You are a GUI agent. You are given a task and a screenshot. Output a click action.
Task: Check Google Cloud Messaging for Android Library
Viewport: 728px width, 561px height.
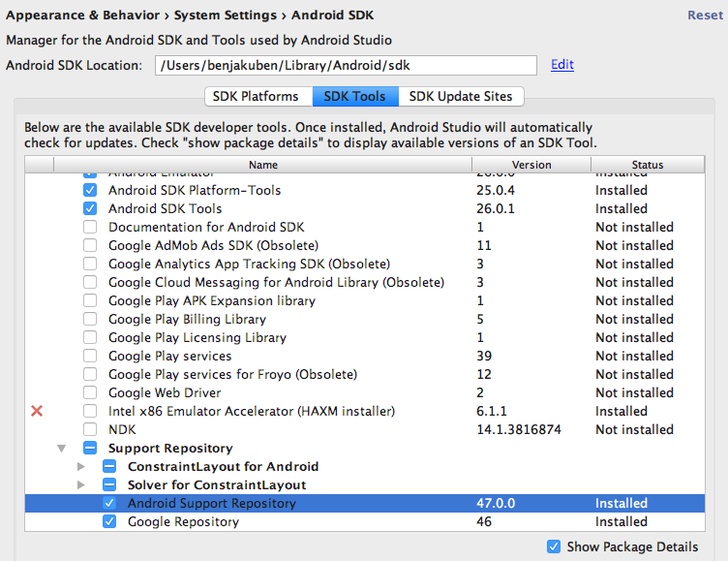point(90,282)
